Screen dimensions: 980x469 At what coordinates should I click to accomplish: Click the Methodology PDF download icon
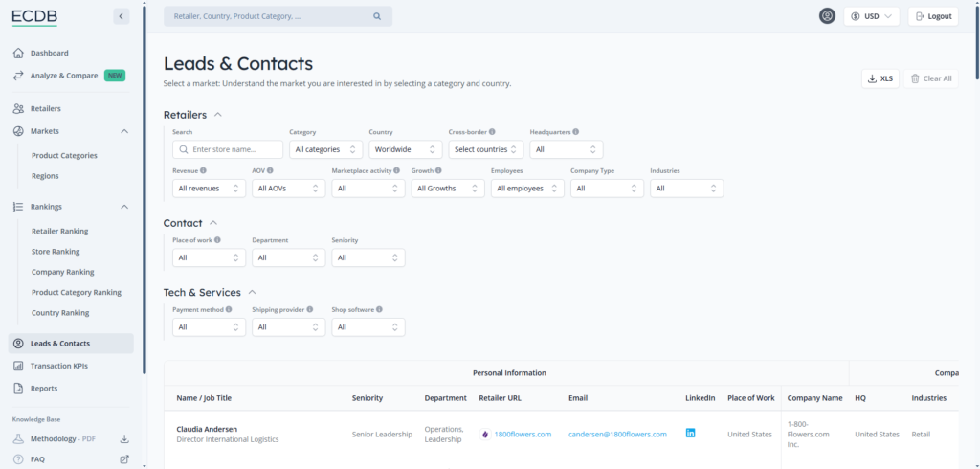pos(123,439)
